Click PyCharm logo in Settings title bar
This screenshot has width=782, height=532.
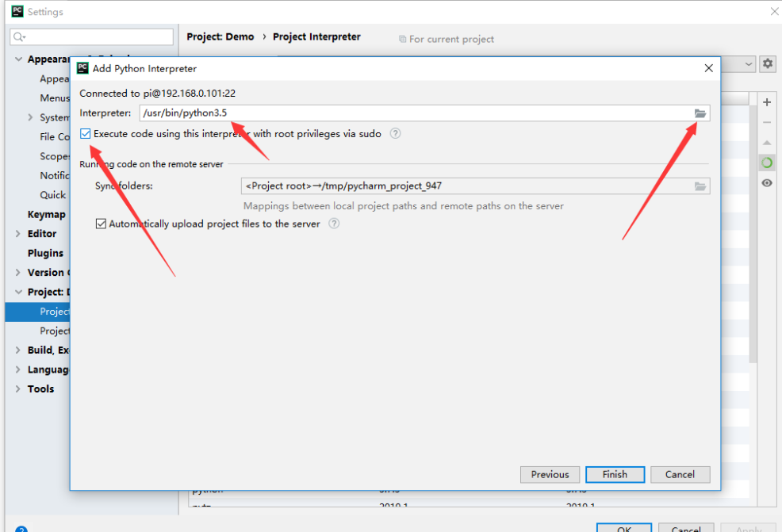(17, 11)
